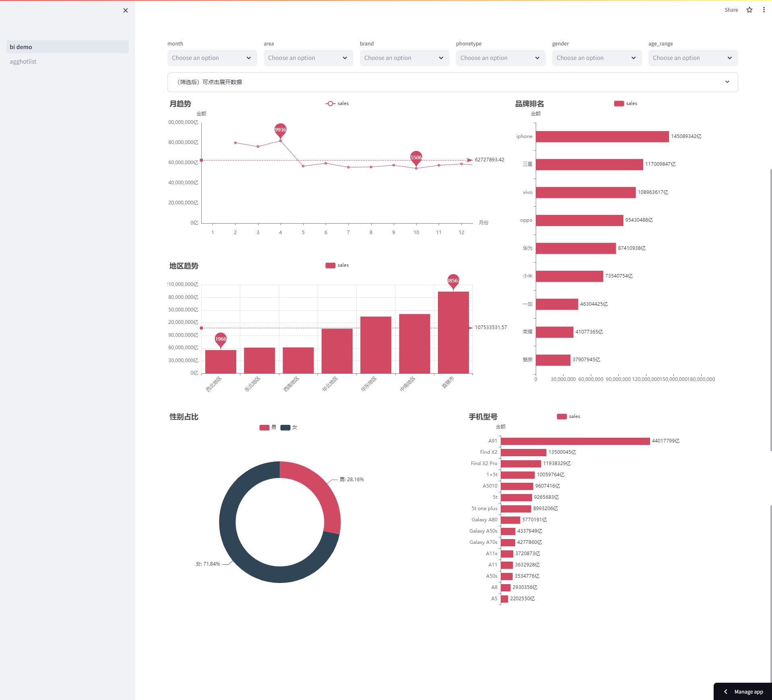Click the 小米 brand bar
This screenshot has height=700, width=772.
[570, 276]
